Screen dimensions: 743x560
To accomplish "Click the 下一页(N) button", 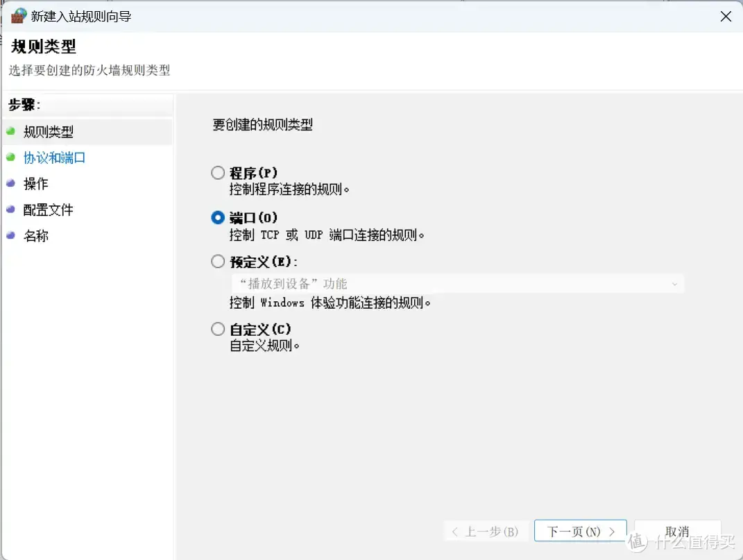I will point(581,531).
